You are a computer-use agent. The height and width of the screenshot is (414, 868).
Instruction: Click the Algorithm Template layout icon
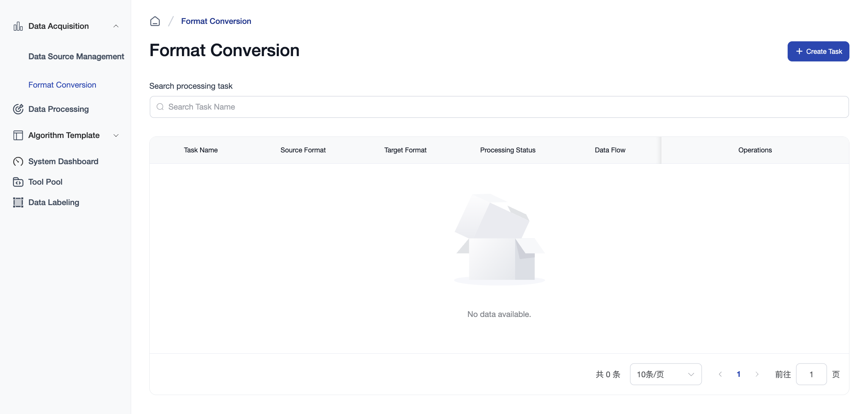click(x=18, y=135)
